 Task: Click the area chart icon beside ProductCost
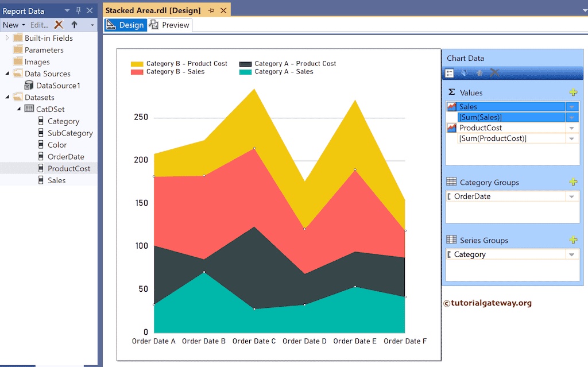tap(451, 128)
